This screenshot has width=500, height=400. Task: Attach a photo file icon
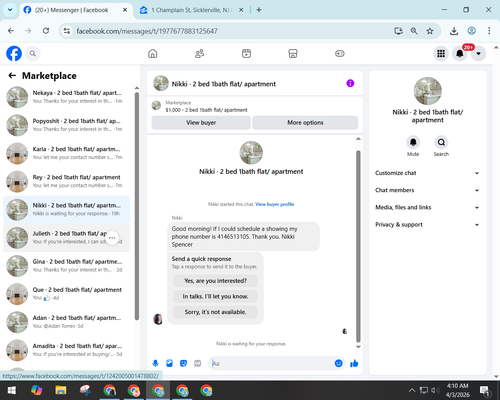(169, 363)
